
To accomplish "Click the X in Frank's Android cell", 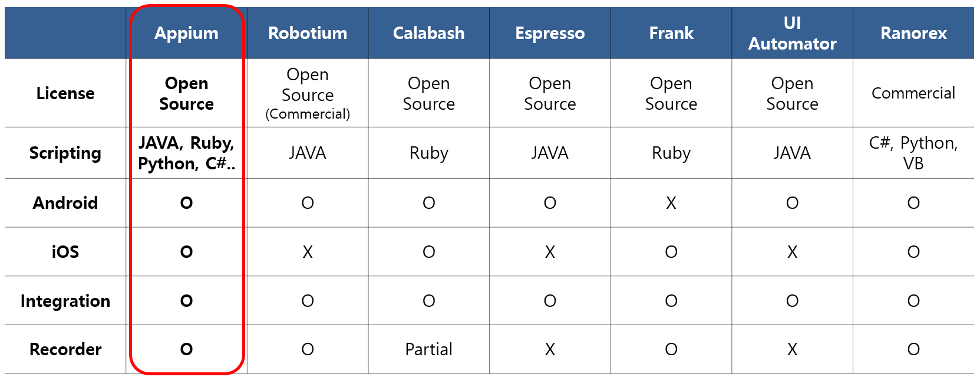I will (671, 203).
